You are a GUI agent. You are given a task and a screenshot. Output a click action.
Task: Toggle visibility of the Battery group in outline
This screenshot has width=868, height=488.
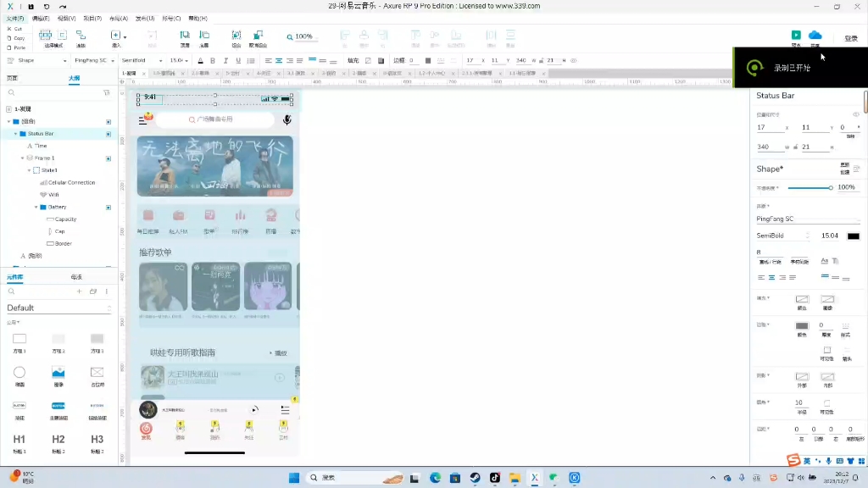[108, 207]
